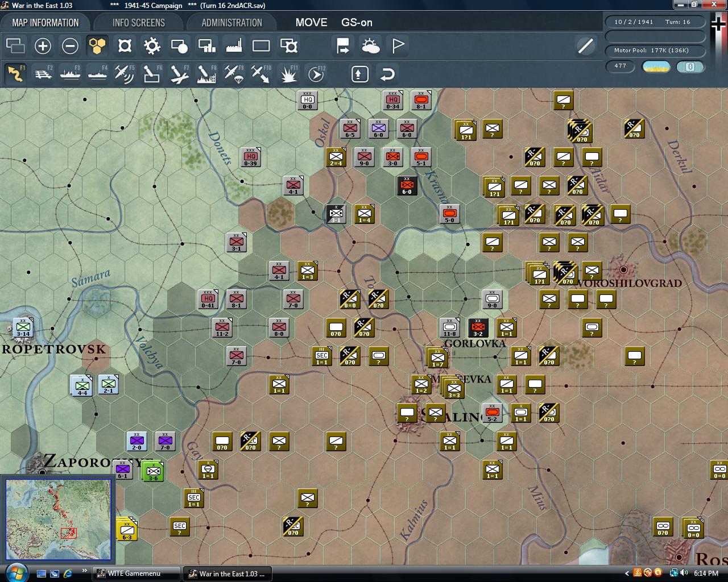Select the black 6-0 unit counter
728x582 pixels.
click(407, 185)
